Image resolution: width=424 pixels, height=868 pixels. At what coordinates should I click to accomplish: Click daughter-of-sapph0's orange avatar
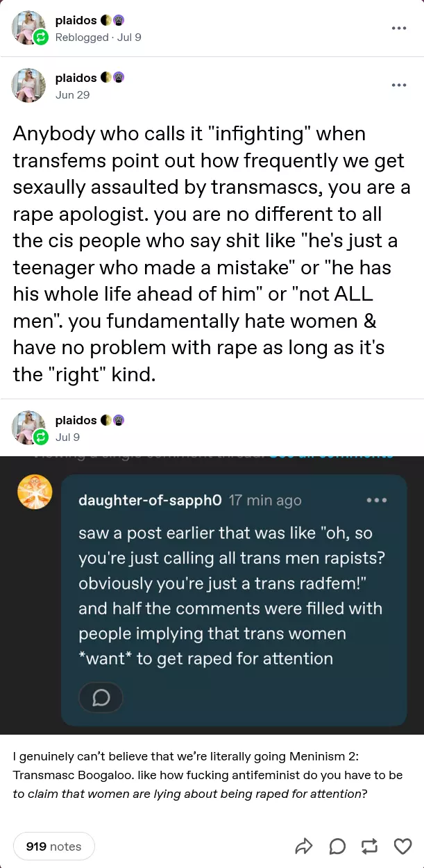pyautogui.click(x=35, y=492)
